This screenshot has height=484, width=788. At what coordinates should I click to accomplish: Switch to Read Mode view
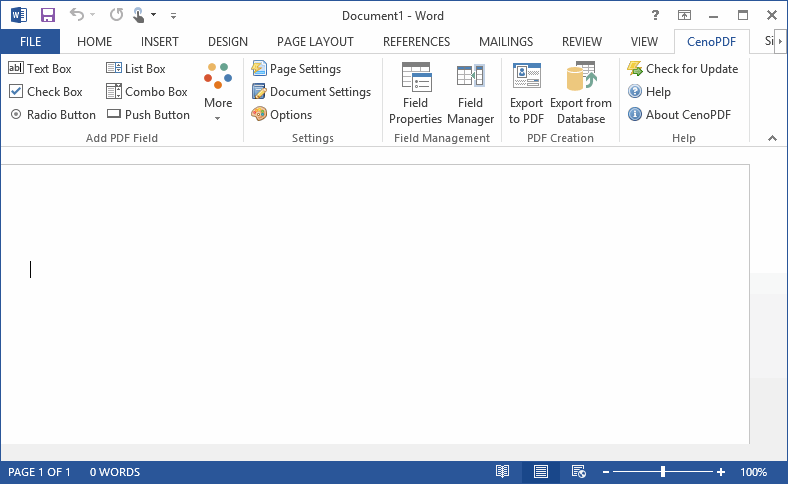(503, 472)
